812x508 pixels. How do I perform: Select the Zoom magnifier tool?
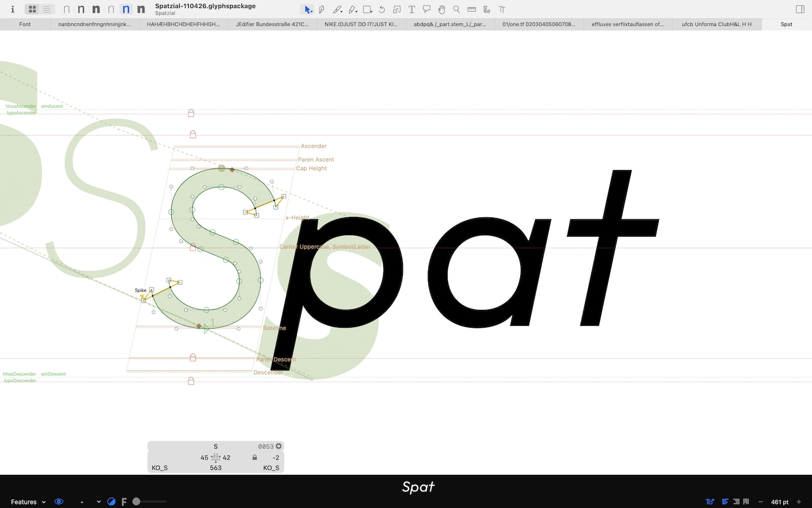[456, 9]
